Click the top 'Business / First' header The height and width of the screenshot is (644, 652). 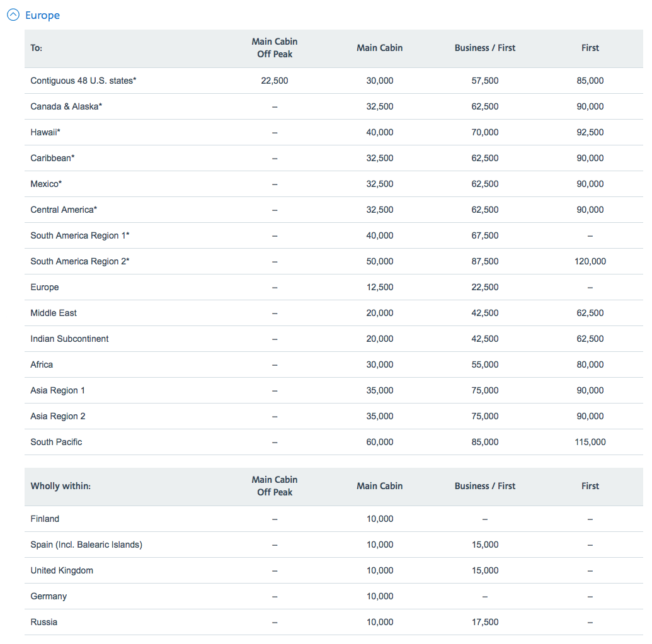485,48
